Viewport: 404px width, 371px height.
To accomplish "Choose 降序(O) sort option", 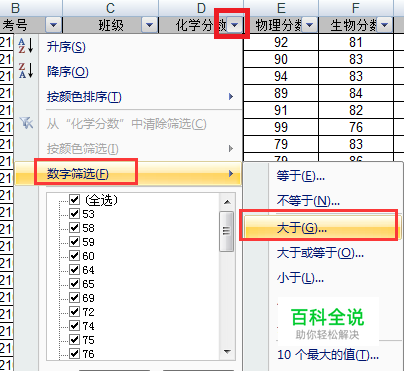I will click(x=67, y=72).
